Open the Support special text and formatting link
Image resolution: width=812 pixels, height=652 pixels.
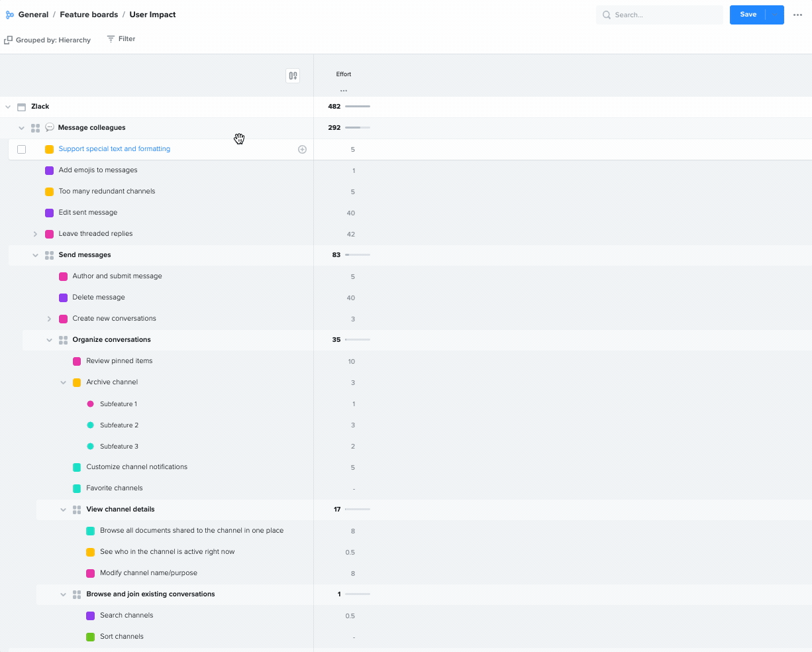114,148
